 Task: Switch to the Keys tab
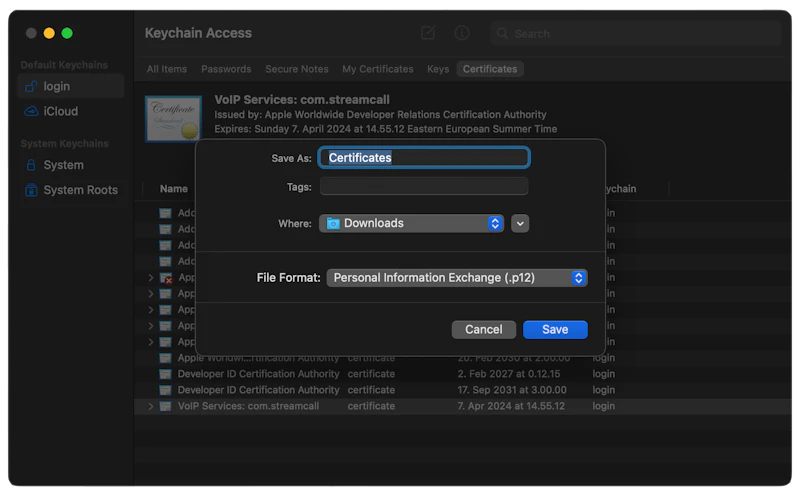[438, 69]
